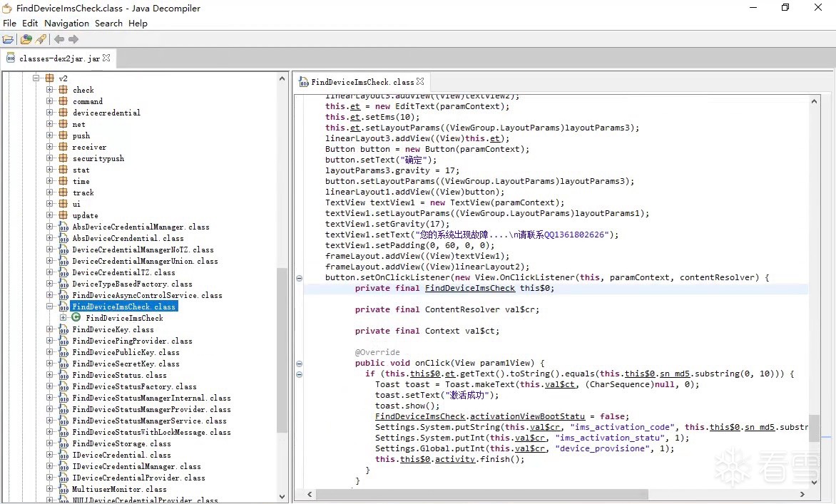Viewport: 836px width, 504px height.
Task: Collapse the v2 package node
Action: click(36, 78)
